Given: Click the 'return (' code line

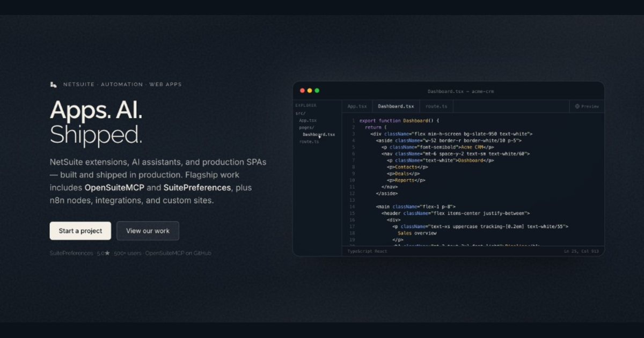Looking at the screenshot, I should pos(376,127).
